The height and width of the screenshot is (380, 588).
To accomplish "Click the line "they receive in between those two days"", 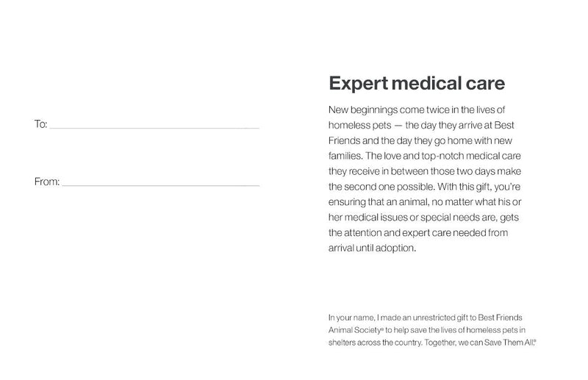I will point(426,171).
